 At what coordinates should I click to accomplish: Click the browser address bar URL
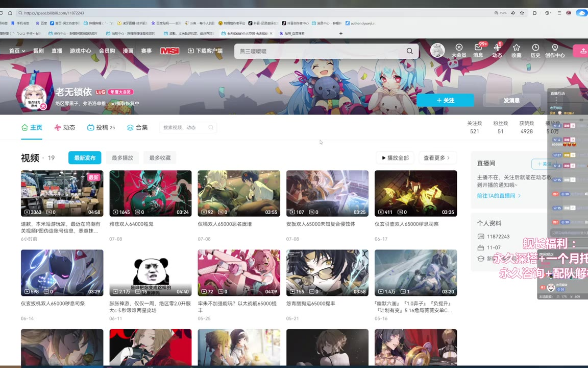(54, 13)
